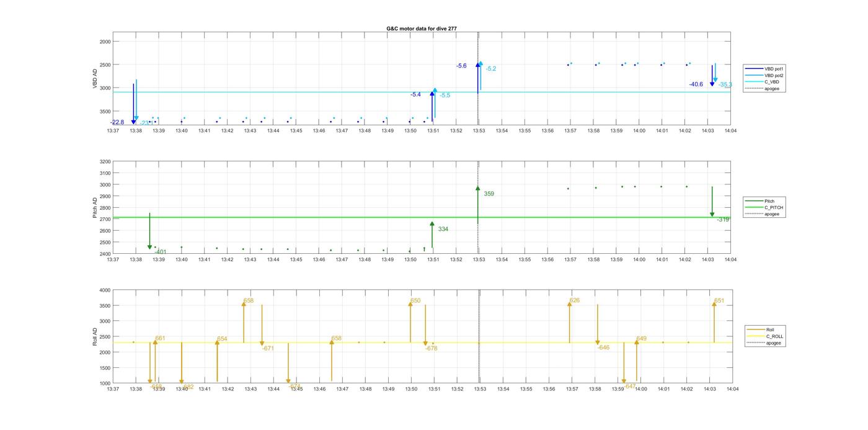This screenshot has width=868, height=430.
Task: Click the green C_PITCH horizontal line
Action: click(421, 217)
